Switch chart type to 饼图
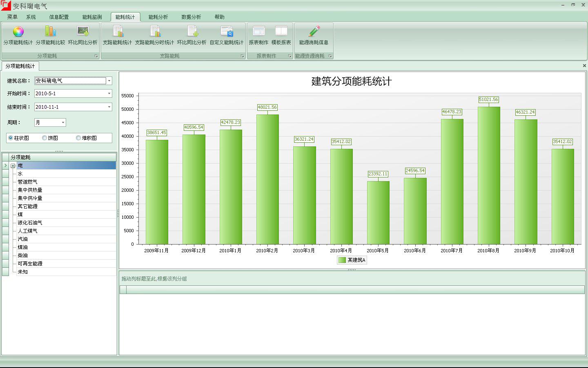Viewport: 588px width, 368px height. point(45,138)
